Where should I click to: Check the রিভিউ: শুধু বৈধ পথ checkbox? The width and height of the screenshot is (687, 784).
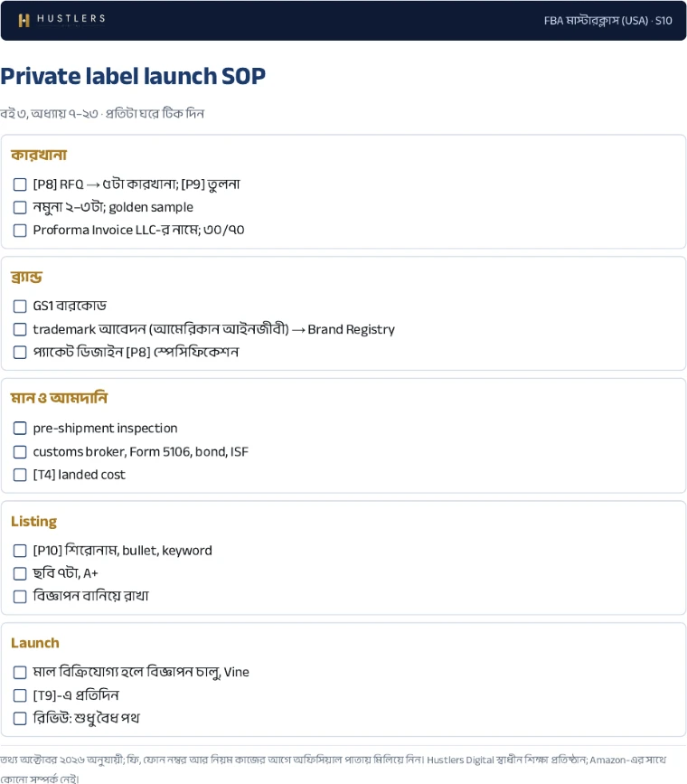pos(20,719)
